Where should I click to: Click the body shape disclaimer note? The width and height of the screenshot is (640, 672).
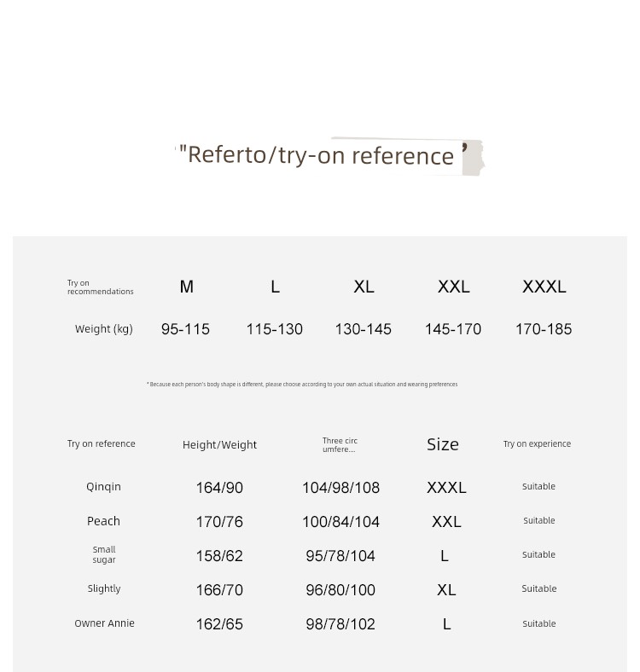(x=302, y=385)
